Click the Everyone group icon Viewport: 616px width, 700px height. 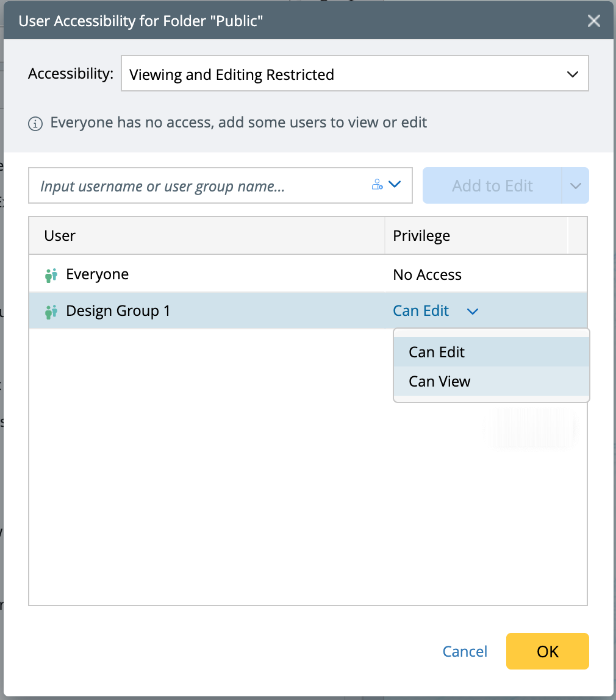[x=51, y=275]
